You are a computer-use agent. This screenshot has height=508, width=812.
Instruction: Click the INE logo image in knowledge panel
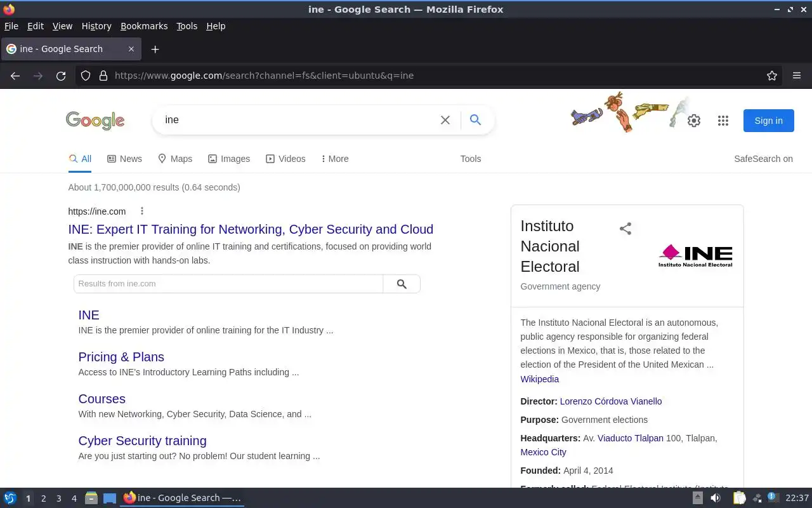point(695,256)
